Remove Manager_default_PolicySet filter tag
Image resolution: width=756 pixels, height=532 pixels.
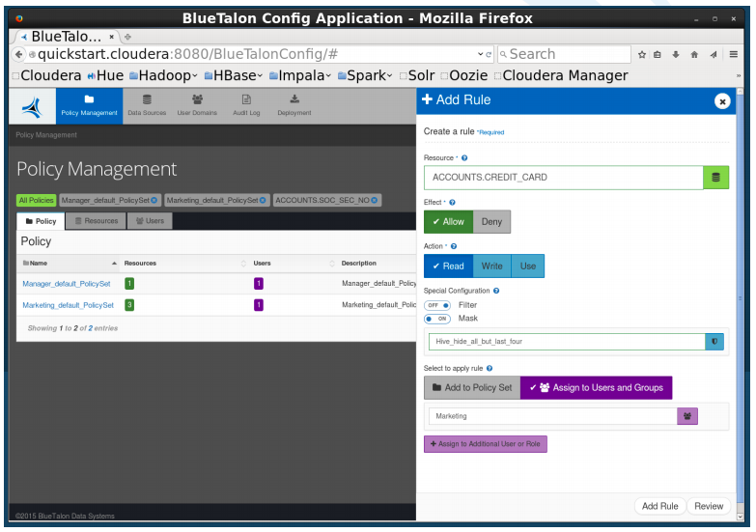[154, 200]
